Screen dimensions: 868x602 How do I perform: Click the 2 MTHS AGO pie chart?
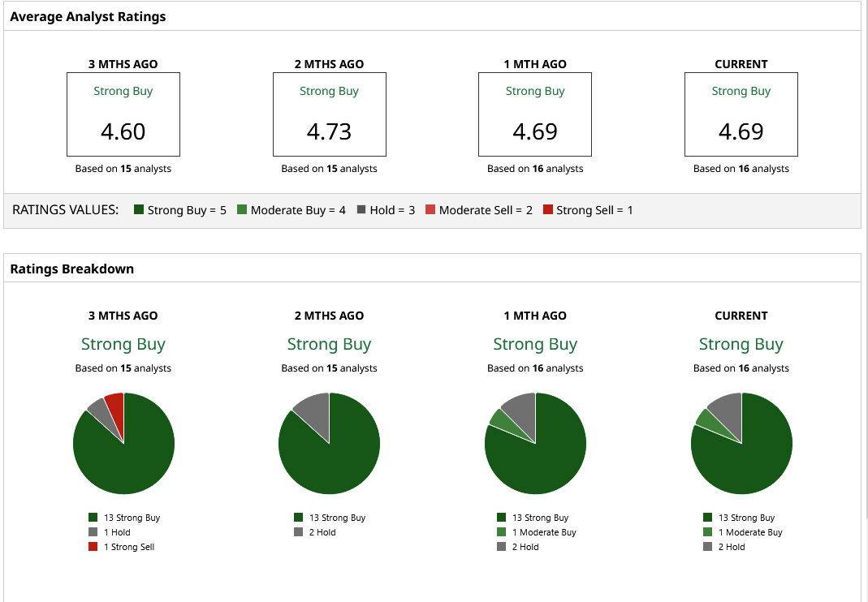330,443
